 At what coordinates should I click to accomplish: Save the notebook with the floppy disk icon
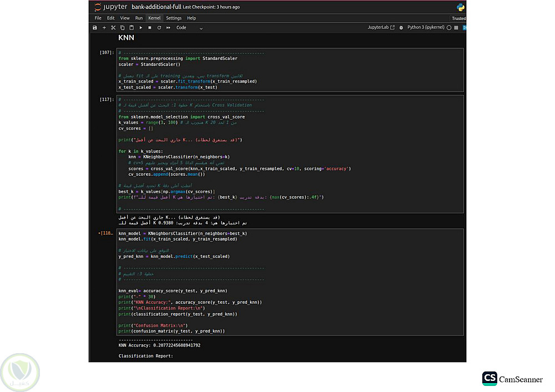(x=95, y=28)
